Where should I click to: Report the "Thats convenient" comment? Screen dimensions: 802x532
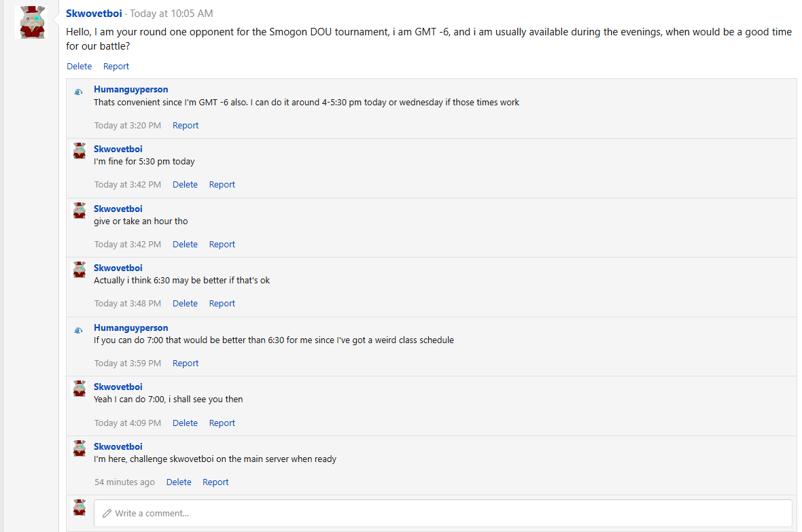point(186,126)
